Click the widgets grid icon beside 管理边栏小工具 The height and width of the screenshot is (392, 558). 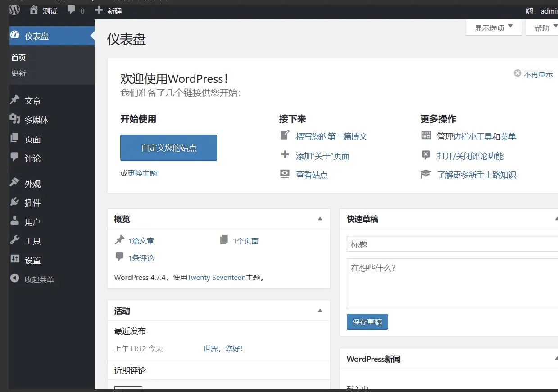[x=426, y=135]
